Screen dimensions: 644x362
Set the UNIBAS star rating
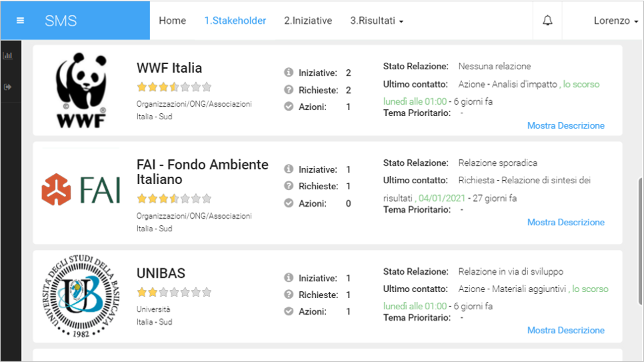[174, 292]
